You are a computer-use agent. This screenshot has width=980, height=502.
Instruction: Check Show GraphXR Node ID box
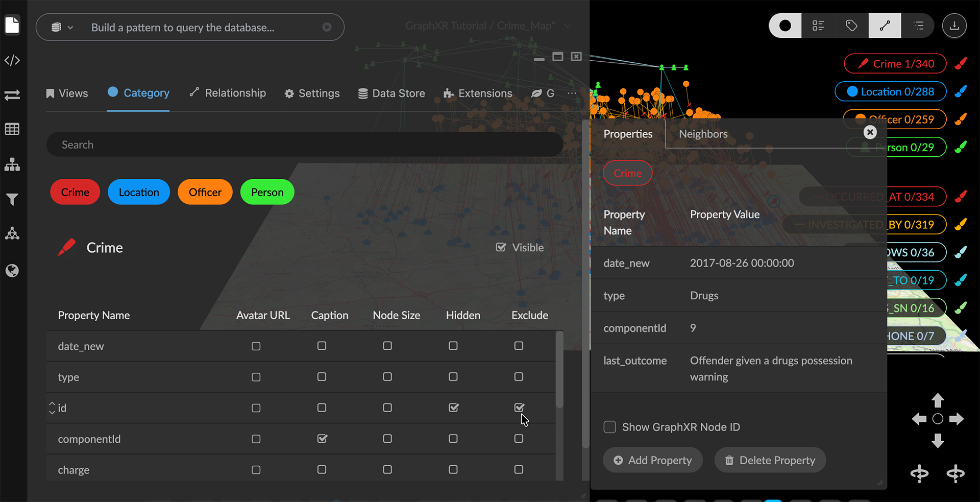click(610, 427)
